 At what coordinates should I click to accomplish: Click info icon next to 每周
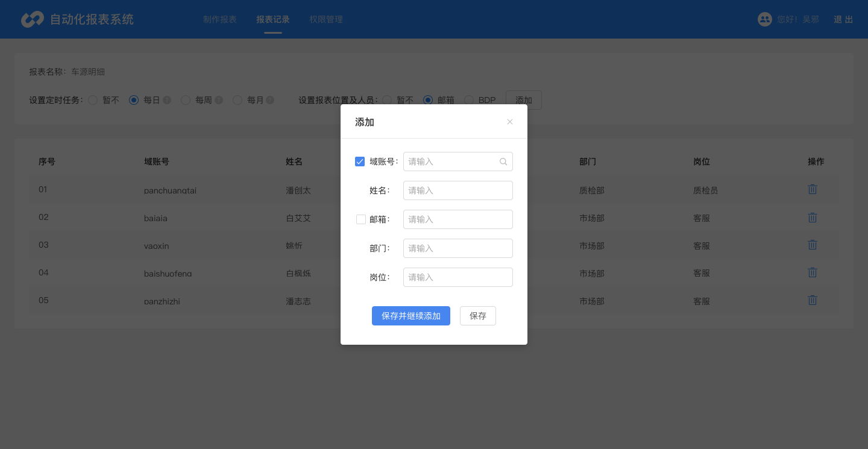219,100
